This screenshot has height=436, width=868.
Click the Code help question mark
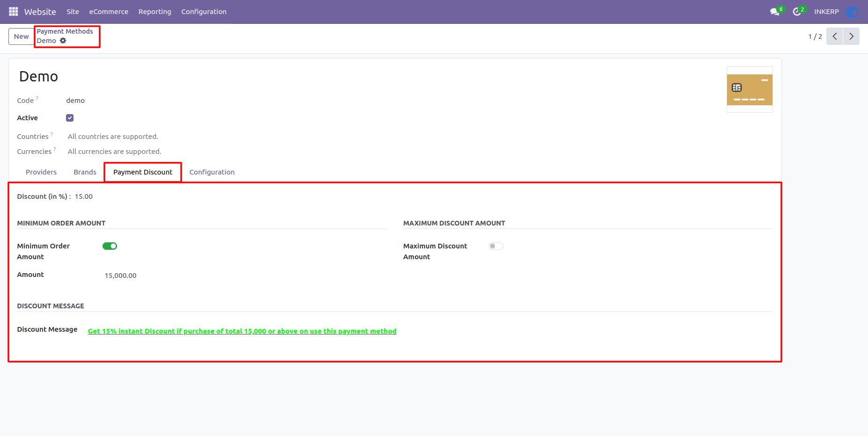click(x=37, y=98)
